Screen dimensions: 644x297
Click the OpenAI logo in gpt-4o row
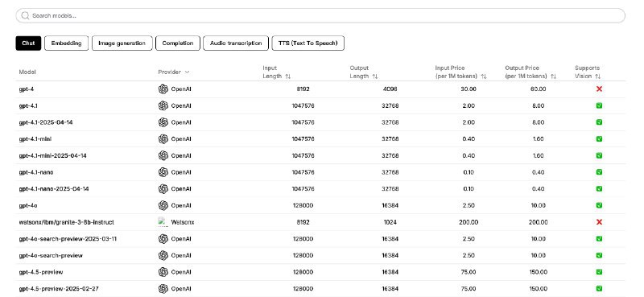163,205
